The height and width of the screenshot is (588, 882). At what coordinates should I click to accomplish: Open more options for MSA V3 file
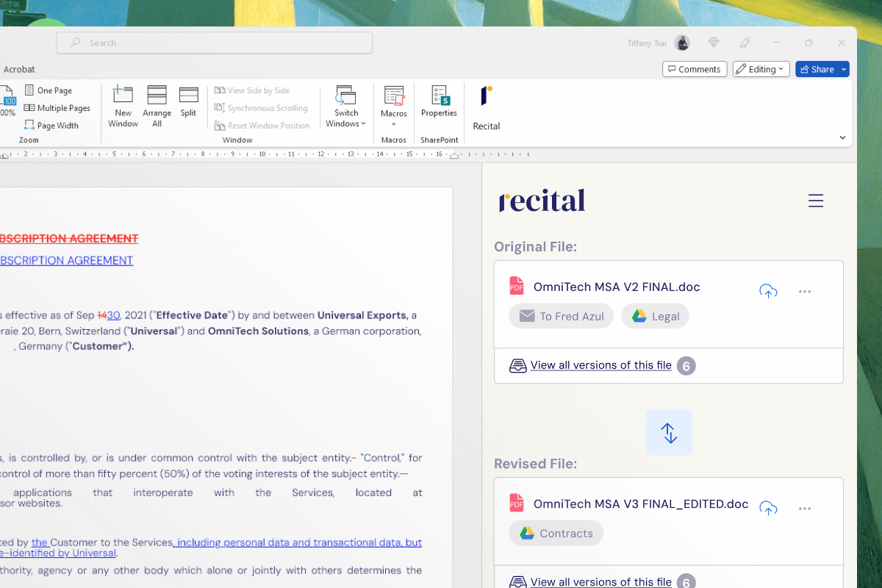pos(805,509)
